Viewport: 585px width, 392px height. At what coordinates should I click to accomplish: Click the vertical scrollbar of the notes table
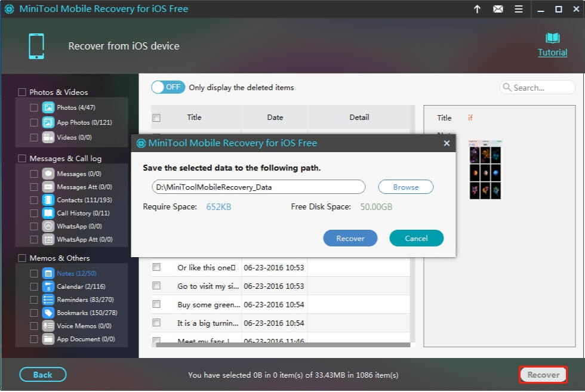tap(412, 224)
